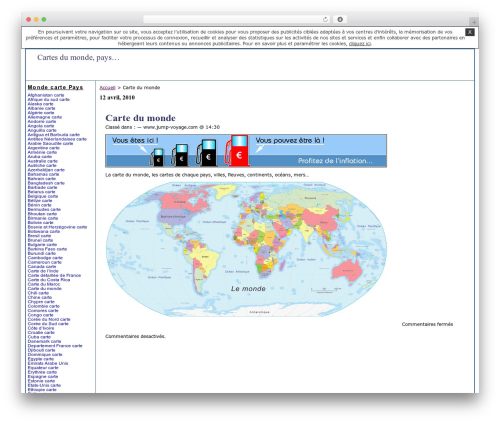Viewport: 500px width, 423px height.
Task: Open the 'Allemagne carte' link
Action: [45, 117]
